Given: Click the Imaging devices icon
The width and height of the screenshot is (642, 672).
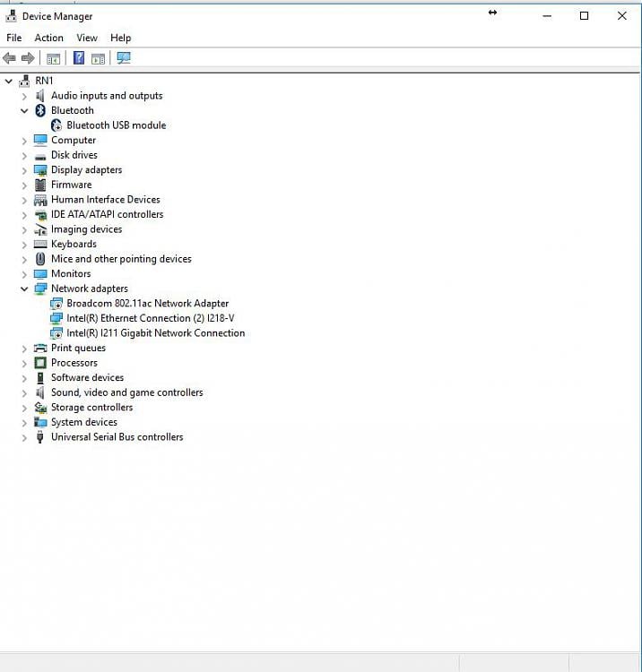Looking at the screenshot, I should click(x=40, y=229).
